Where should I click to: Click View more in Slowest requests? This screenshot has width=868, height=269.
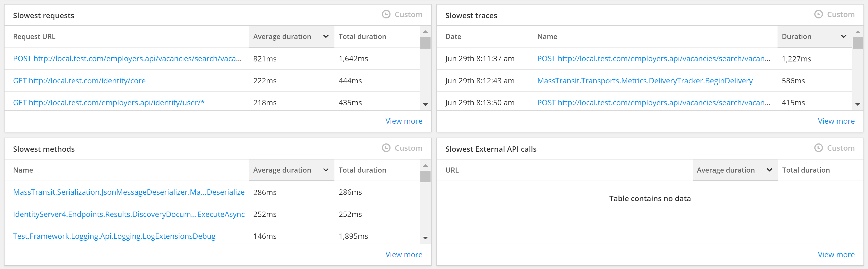point(404,121)
